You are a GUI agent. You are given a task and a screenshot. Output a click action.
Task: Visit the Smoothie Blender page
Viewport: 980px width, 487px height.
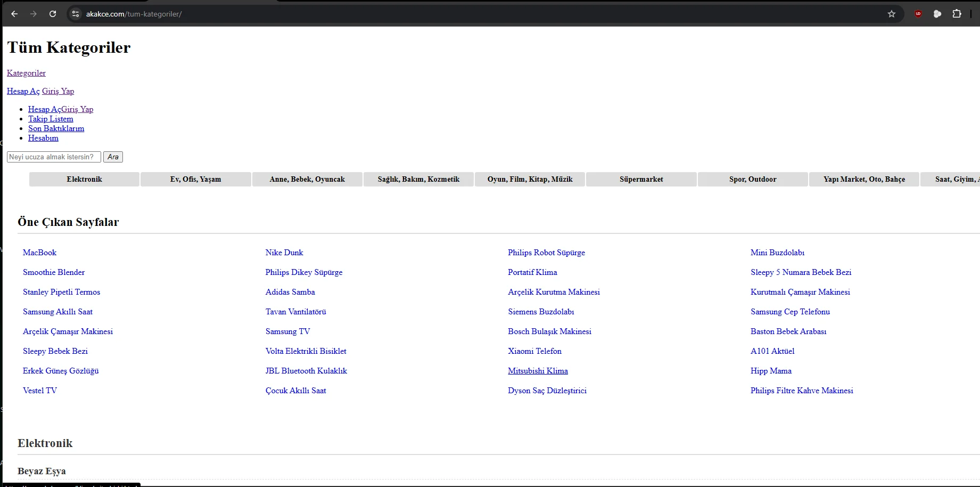click(x=54, y=272)
